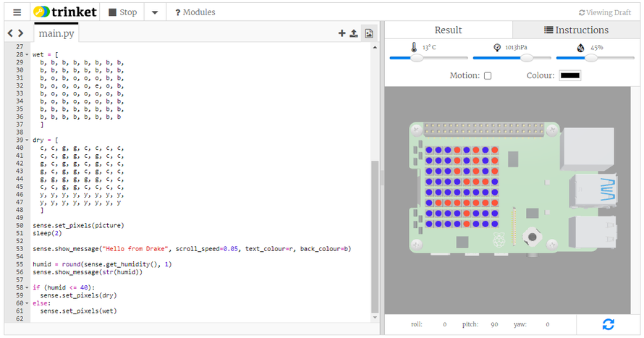
Task: Collapse the wet list at line 28
Action: pos(27,55)
